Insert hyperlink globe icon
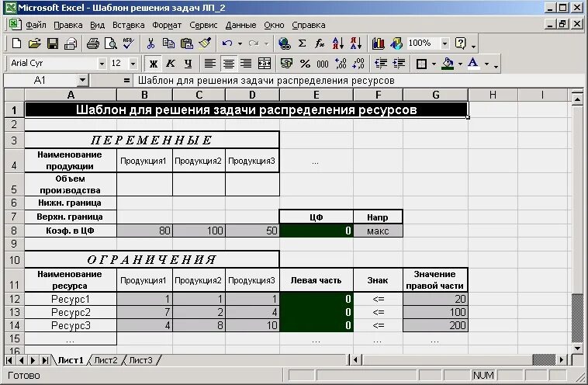Viewport: 588px width, 385px height. click(285, 43)
